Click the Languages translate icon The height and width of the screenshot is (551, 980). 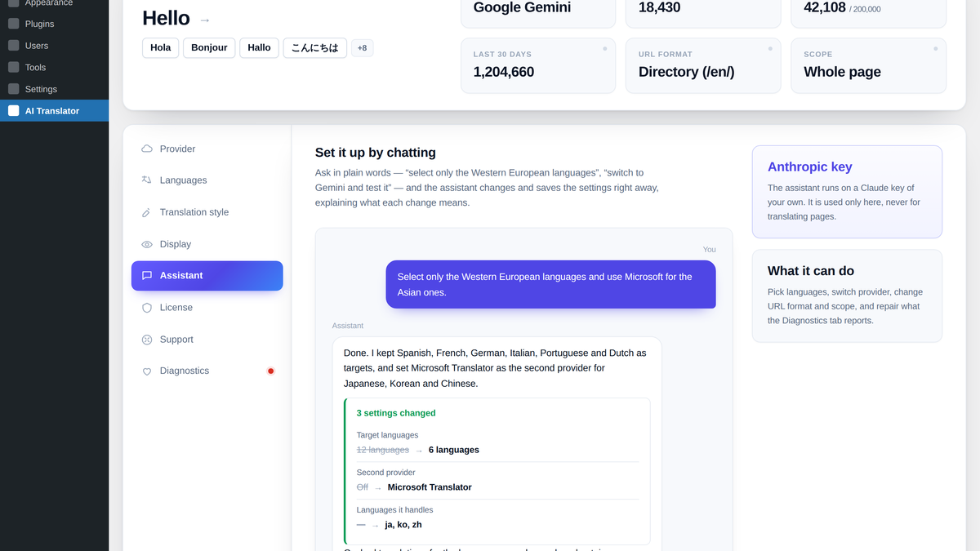(x=147, y=180)
